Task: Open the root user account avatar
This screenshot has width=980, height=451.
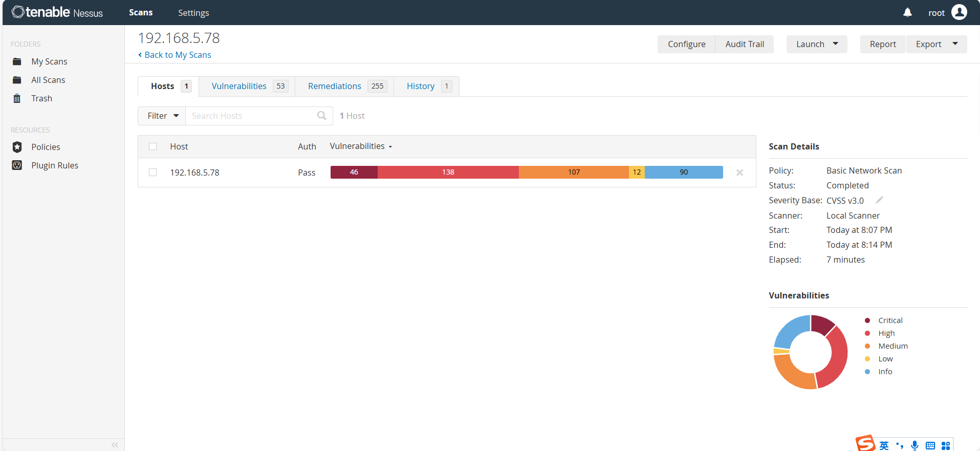Action: click(959, 12)
